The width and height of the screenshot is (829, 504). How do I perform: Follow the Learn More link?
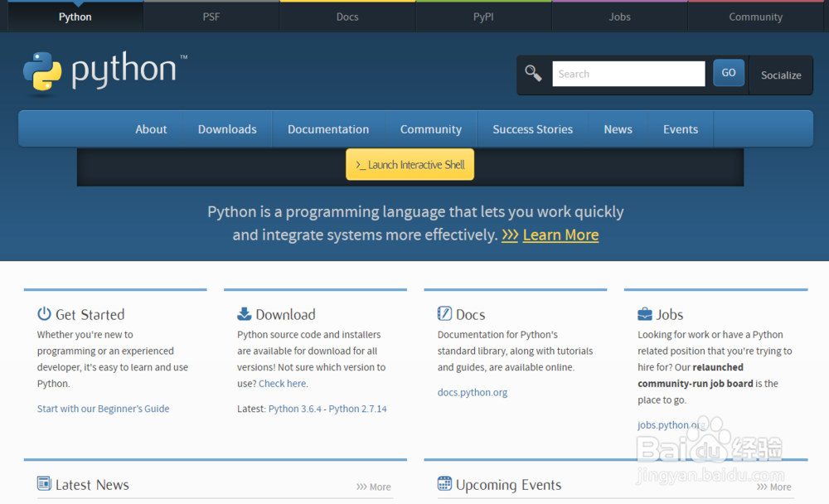560,235
